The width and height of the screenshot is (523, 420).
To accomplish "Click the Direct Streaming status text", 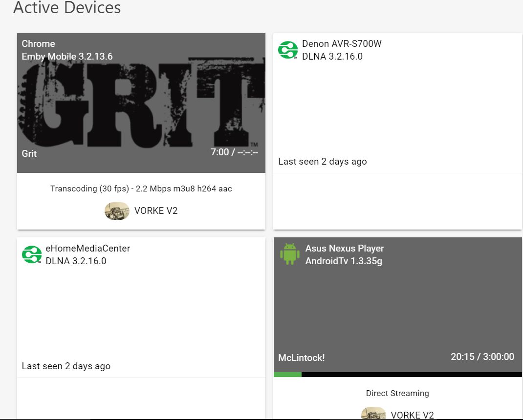I will 397,393.
